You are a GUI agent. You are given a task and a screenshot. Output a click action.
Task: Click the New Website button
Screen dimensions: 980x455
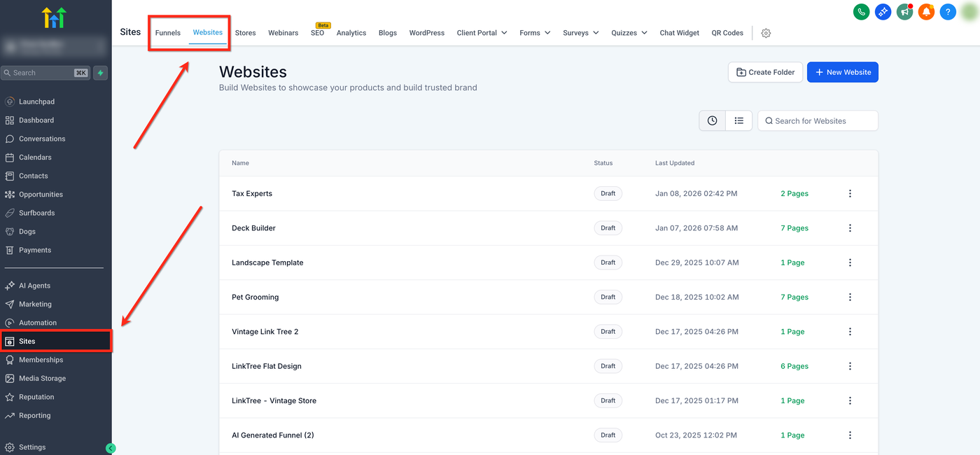pyautogui.click(x=842, y=72)
